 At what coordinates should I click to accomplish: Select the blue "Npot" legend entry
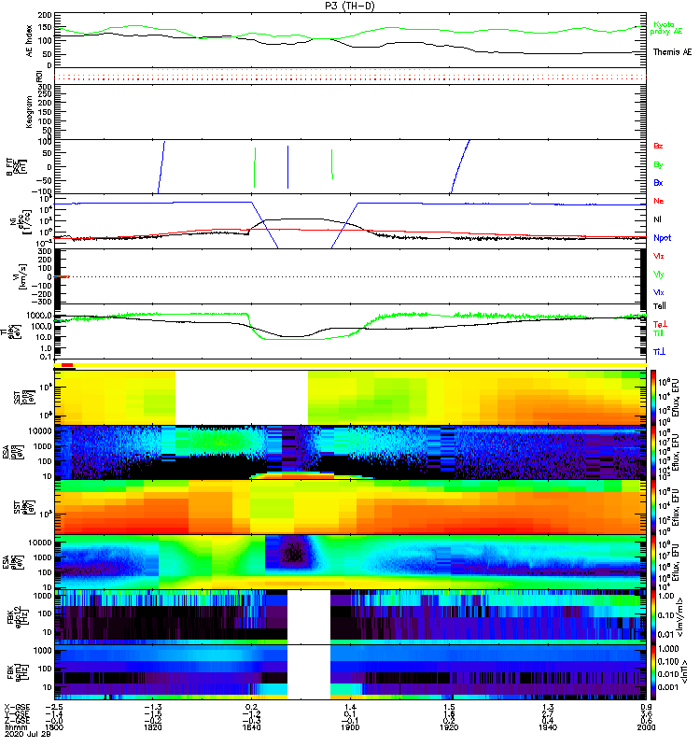pos(662,238)
